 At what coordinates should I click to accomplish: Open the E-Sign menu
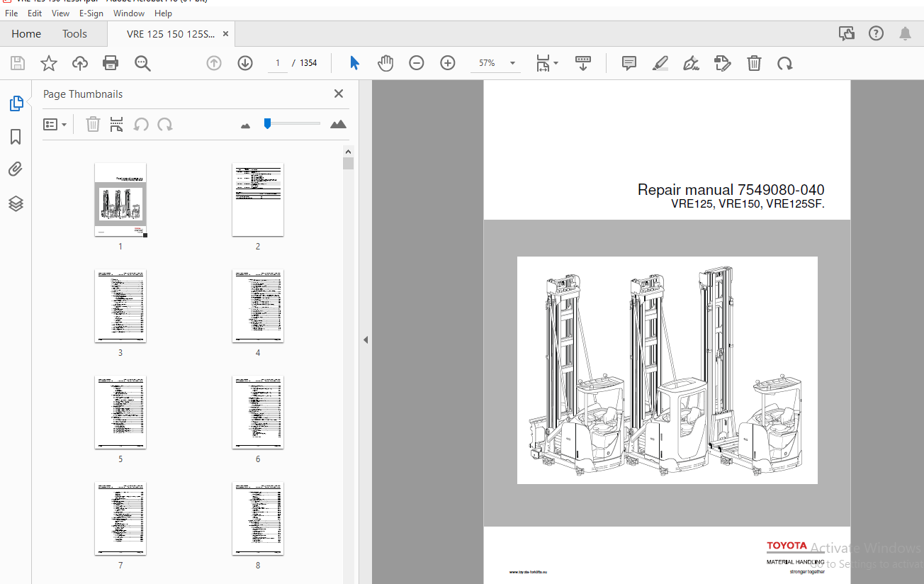pos(91,13)
